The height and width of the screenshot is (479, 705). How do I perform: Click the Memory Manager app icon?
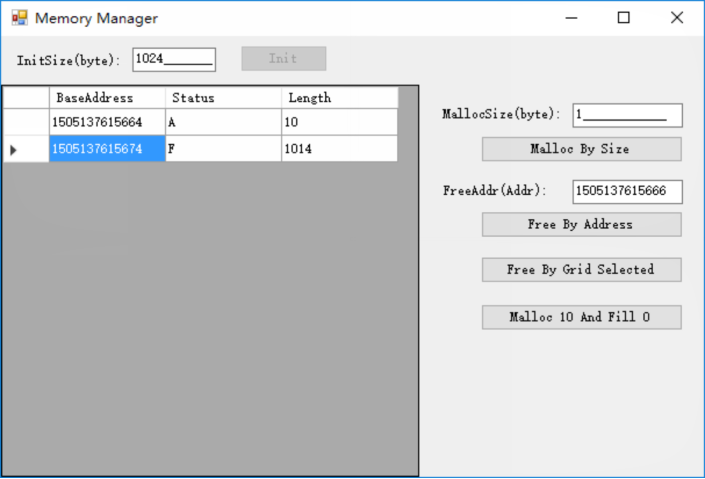point(19,18)
